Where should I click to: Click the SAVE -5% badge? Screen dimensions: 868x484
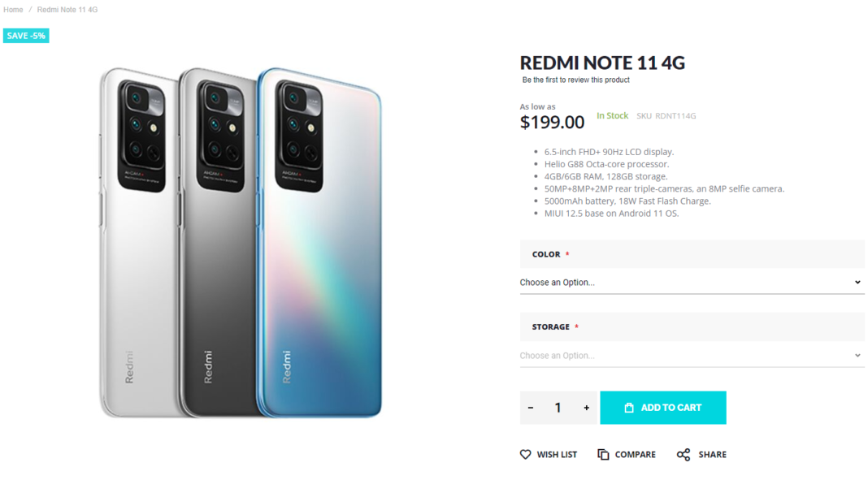pyautogui.click(x=26, y=35)
